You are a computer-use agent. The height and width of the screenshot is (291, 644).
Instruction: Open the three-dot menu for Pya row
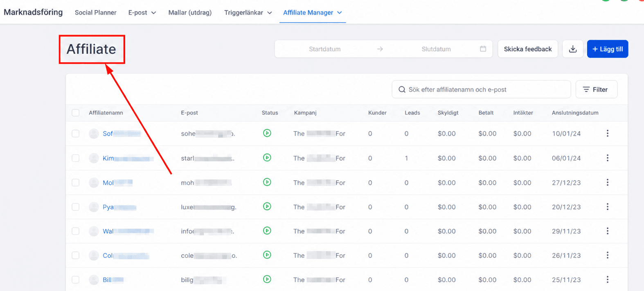[608, 207]
